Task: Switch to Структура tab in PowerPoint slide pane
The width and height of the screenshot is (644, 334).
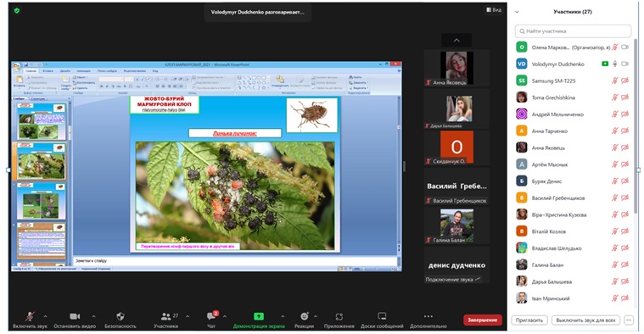Action: [38, 99]
